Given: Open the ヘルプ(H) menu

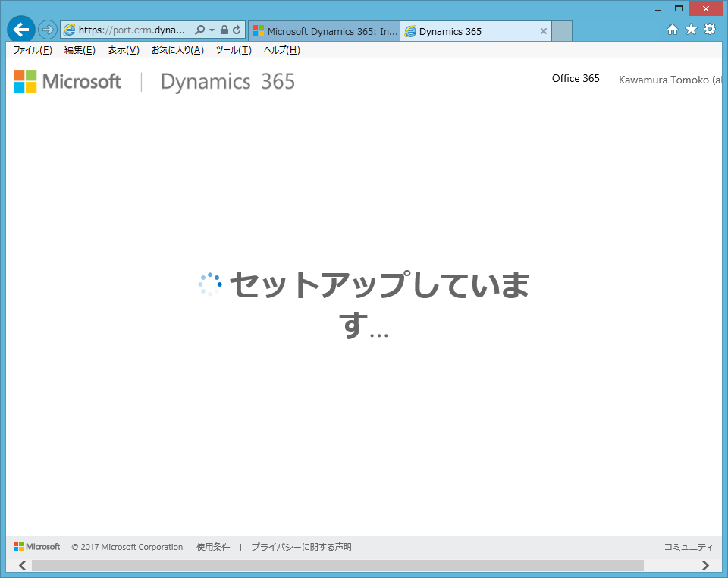Looking at the screenshot, I should [282, 50].
